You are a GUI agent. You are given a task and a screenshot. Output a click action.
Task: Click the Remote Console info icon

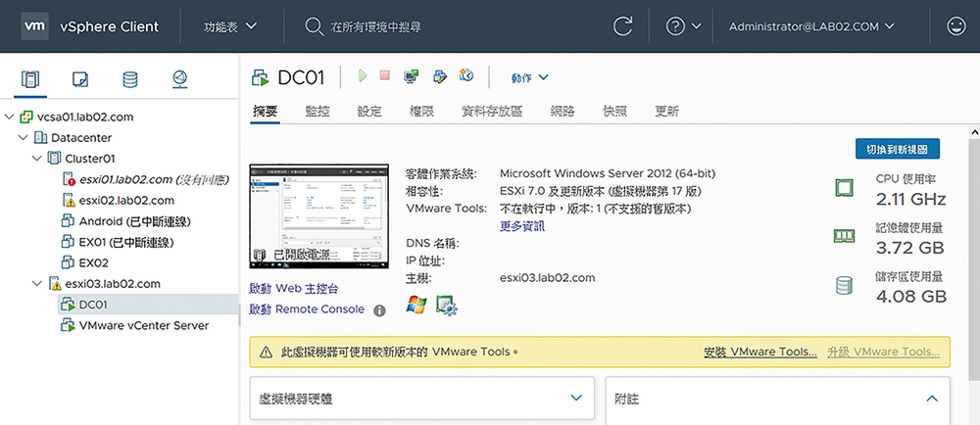pyautogui.click(x=379, y=310)
